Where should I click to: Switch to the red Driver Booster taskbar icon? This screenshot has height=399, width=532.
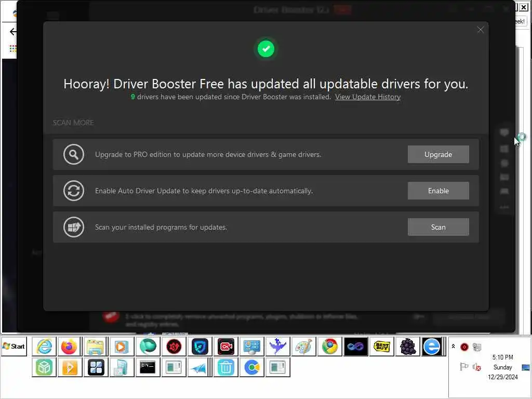[x=174, y=347]
